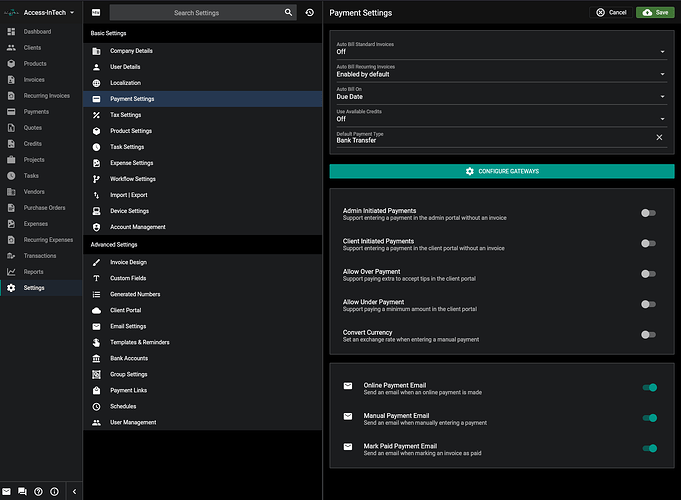This screenshot has height=500, width=681.
Task: Clear the Default Payment Type field
Action: tap(659, 137)
